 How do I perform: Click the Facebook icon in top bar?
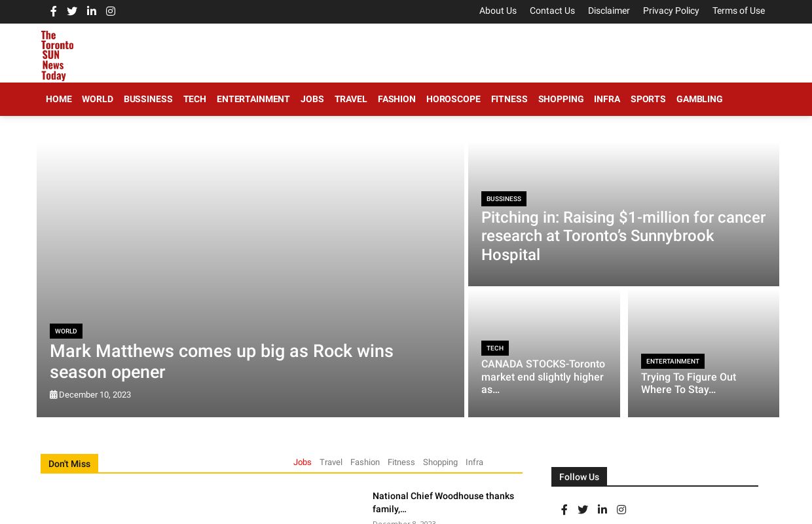(x=54, y=11)
